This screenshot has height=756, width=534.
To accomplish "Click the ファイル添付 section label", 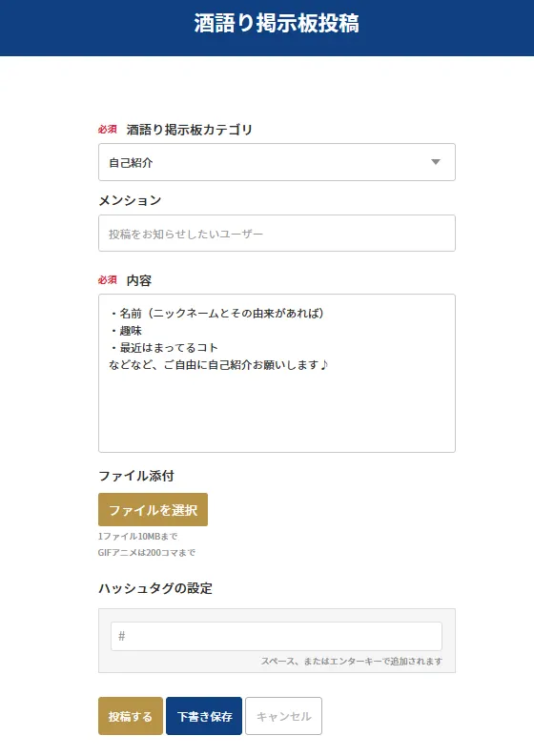I will 136,476.
